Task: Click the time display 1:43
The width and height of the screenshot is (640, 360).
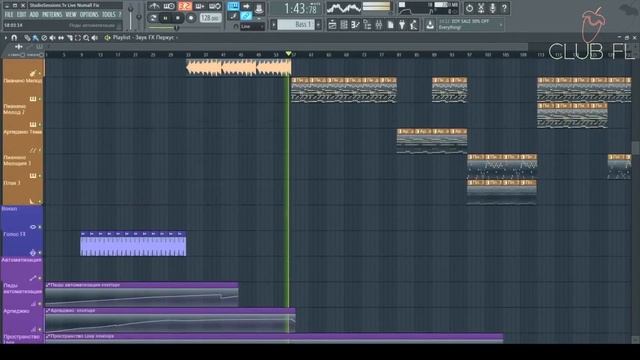Action: (x=301, y=8)
